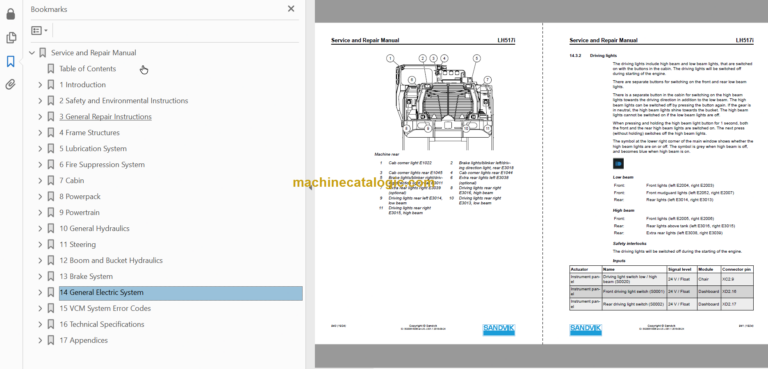
Task: Close the Bookmarks panel
Action: point(291,9)
